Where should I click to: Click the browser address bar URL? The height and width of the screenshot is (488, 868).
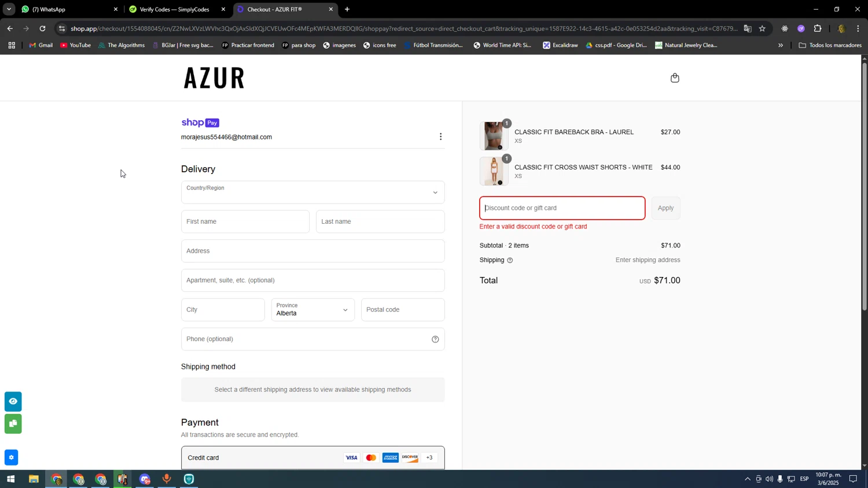point(403,28)
